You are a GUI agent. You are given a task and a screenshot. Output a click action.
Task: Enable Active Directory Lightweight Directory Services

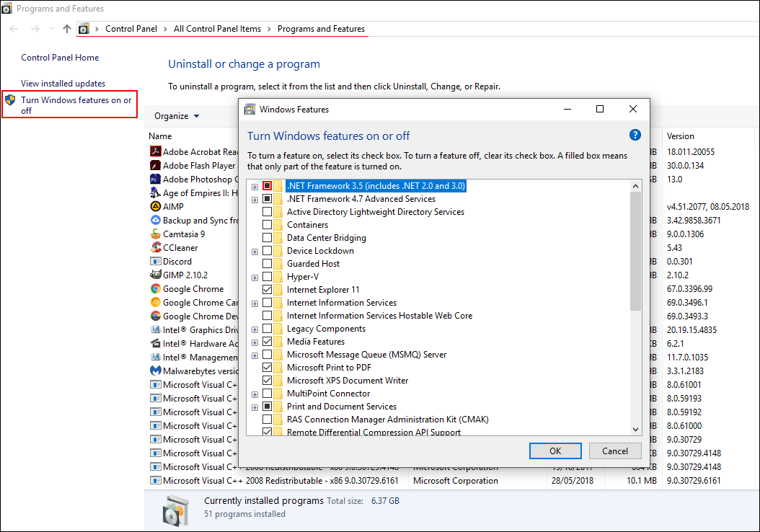[267, 212]
